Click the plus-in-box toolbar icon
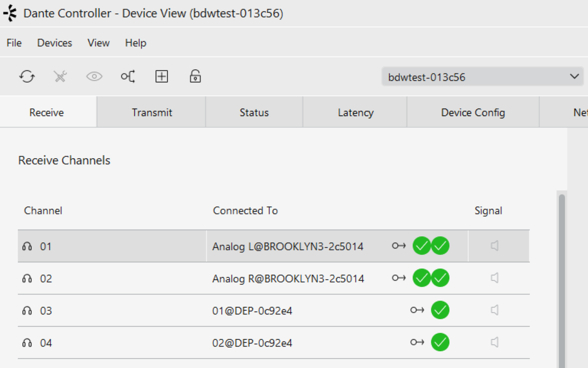Image resolution: width=588 pixels, height=368 pixels. [x=162, y=77]
